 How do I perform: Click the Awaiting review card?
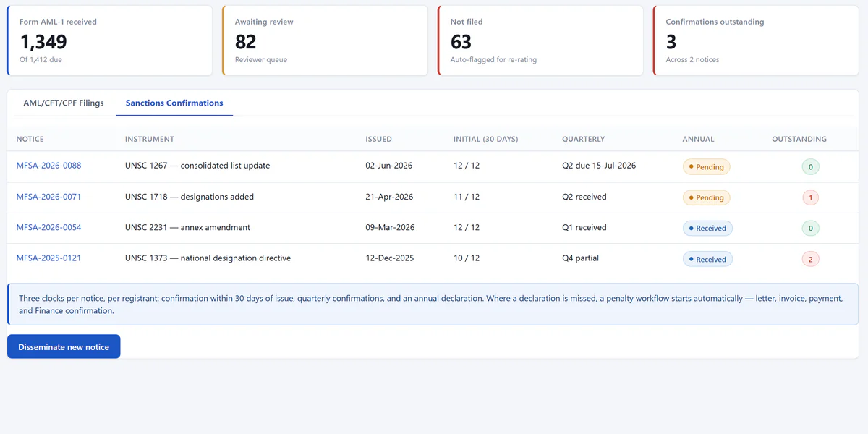[325, 41]
